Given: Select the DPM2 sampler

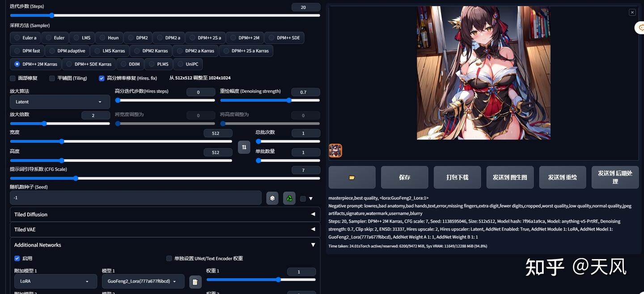Looking at the screenshot, I should click(138, 38).
